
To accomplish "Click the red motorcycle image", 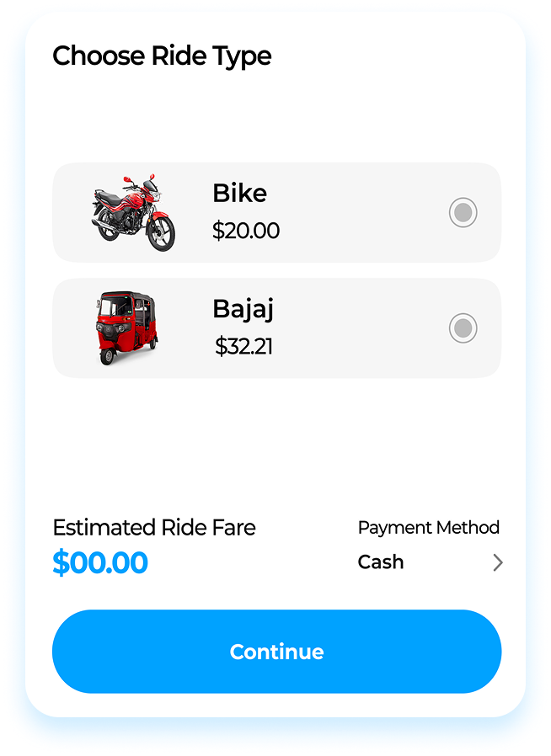I will [x=133, y=213].
